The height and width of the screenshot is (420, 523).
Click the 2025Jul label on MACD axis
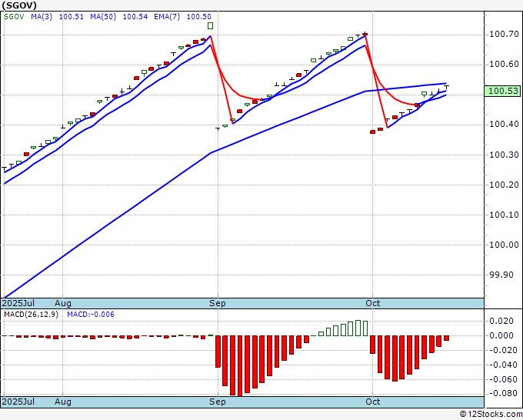[18, 402]
